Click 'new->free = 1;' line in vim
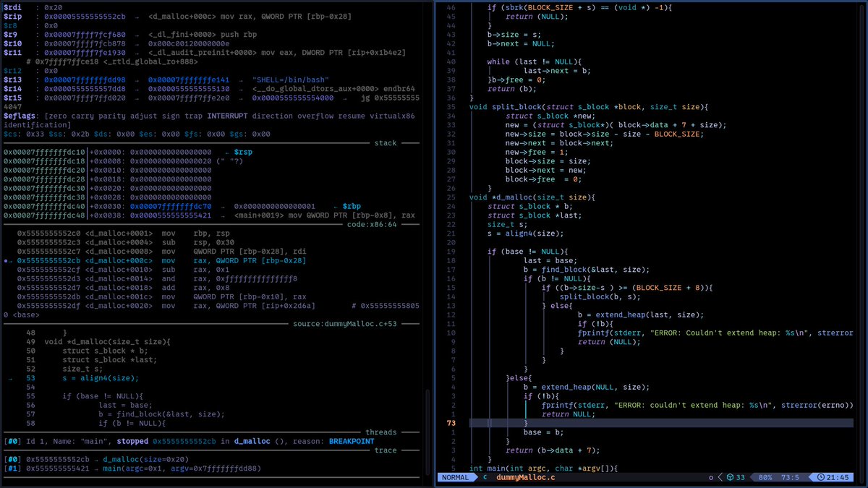The image size is (868, 488). (x=537, y=153)
